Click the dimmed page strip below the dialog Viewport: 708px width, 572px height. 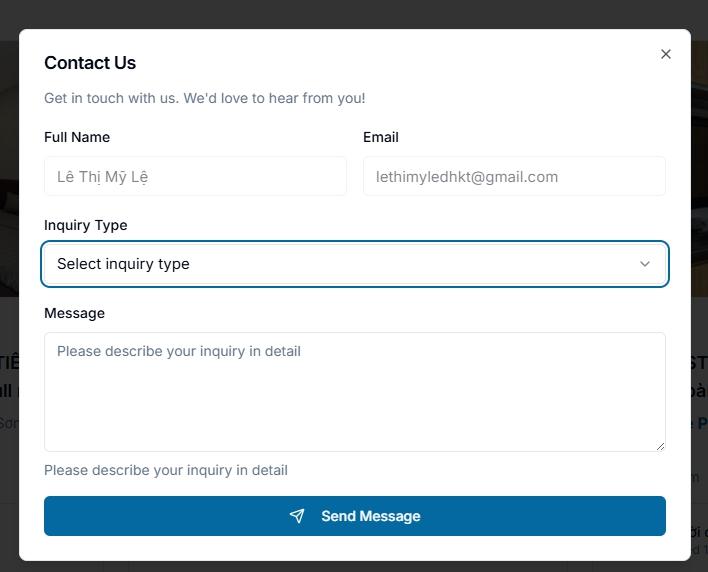coord(354,566)
